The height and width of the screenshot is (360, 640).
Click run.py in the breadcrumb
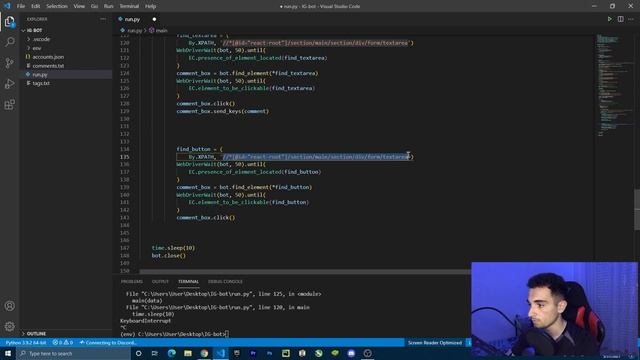[134, 31]
